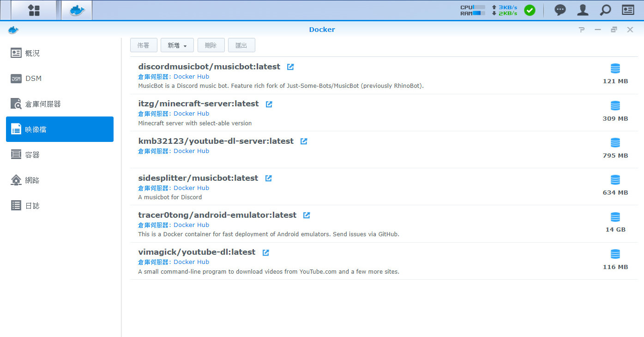Click the CPU RAM resource monitor widget
The image size is (644, 337).
473,10
